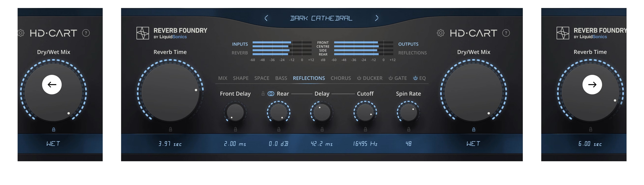Open the SPACE tab
This screenshot has height=185, width=644.
pyautogui.click(x=262, y=78)
